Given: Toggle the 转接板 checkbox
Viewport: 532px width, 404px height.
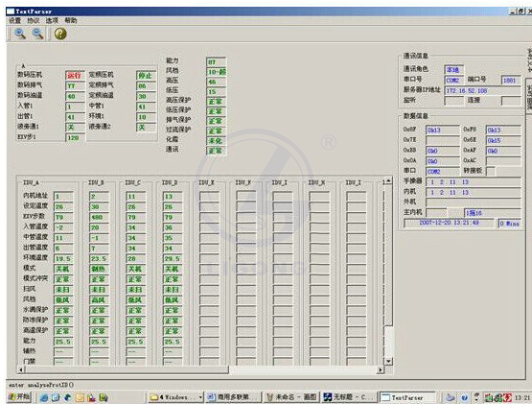Looking at the screenshot, I should click(491, 171).
